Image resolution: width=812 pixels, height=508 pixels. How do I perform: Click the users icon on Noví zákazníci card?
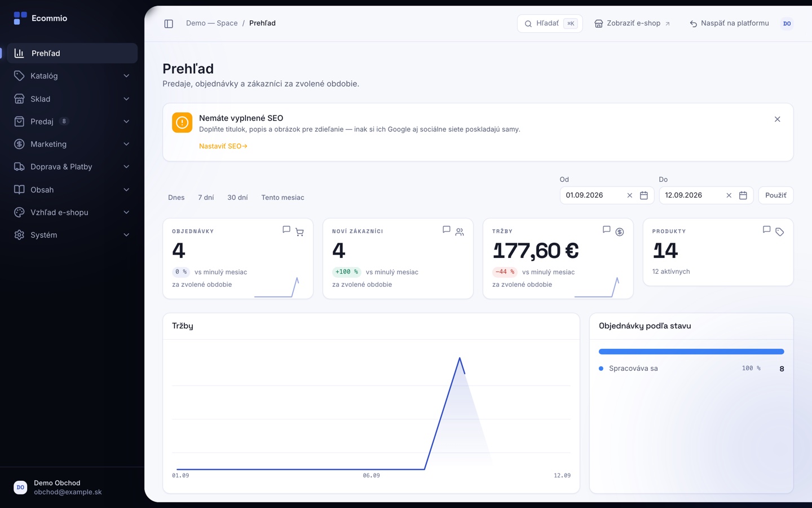point(460,232)
